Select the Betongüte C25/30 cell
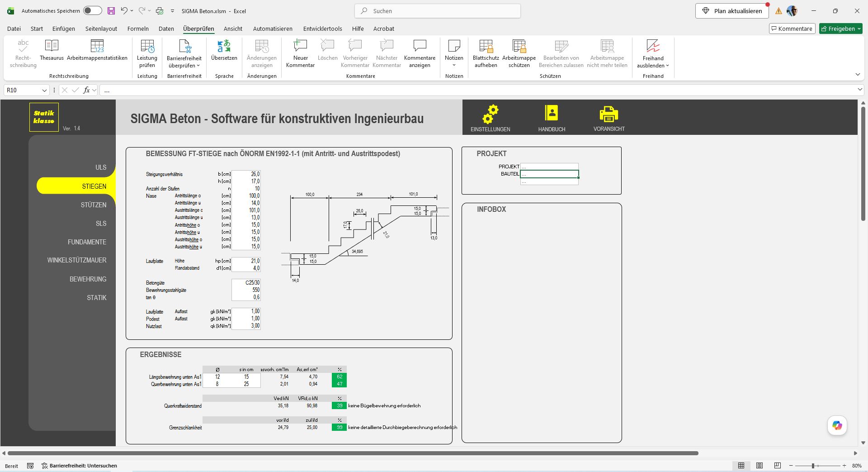Screen dimensions: 868x472 (246, 283)
